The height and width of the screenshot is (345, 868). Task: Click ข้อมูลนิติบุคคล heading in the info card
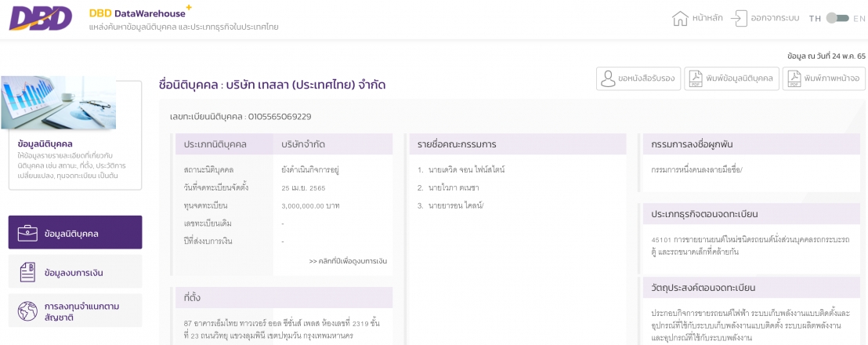pyautogui.click(x=45, y=144)
